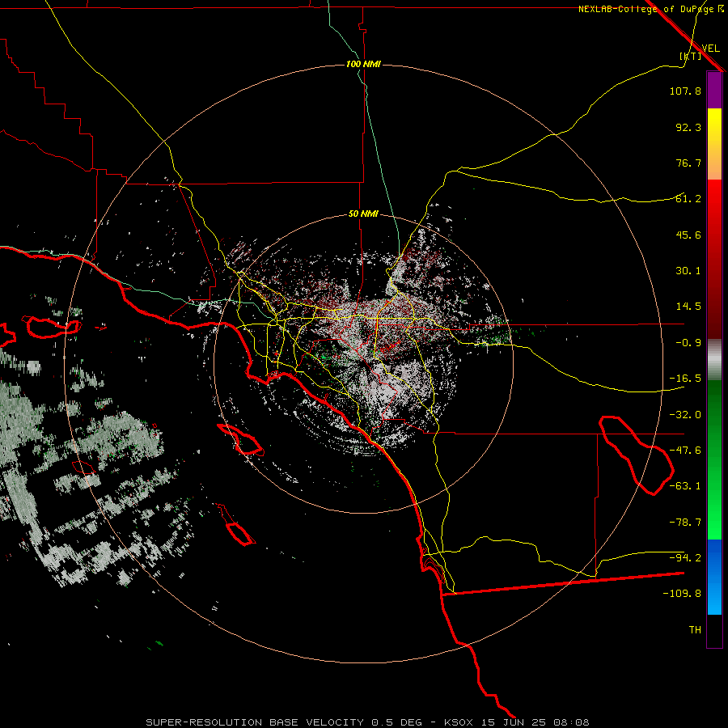Image resolution: width=728 pixels, height=728 pixels.
Task: Click the -16.5 legend value
Action: tap(685, 379)
